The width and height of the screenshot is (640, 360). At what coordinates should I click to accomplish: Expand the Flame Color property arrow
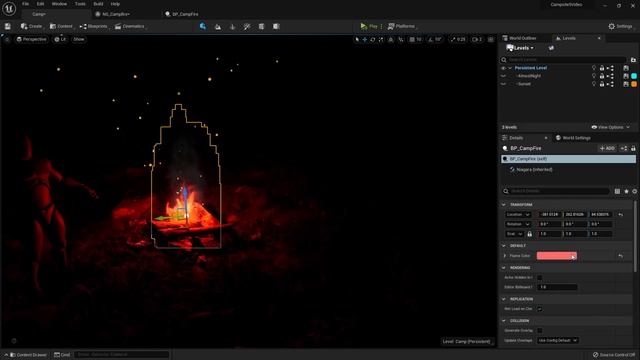505,256
